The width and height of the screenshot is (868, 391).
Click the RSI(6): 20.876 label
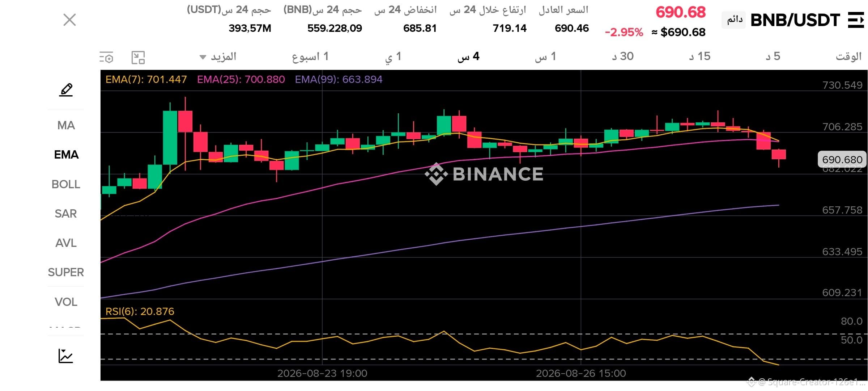(x=140, y=311)
